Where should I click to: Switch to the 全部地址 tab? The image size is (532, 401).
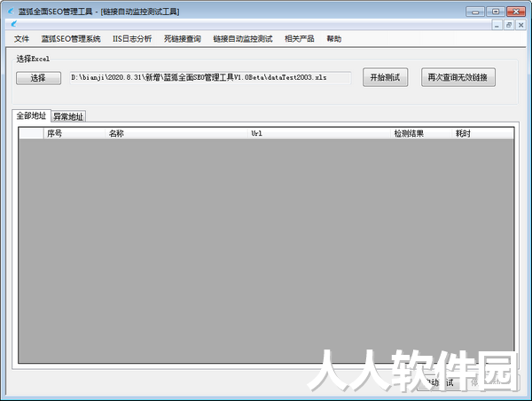[31, 116]
